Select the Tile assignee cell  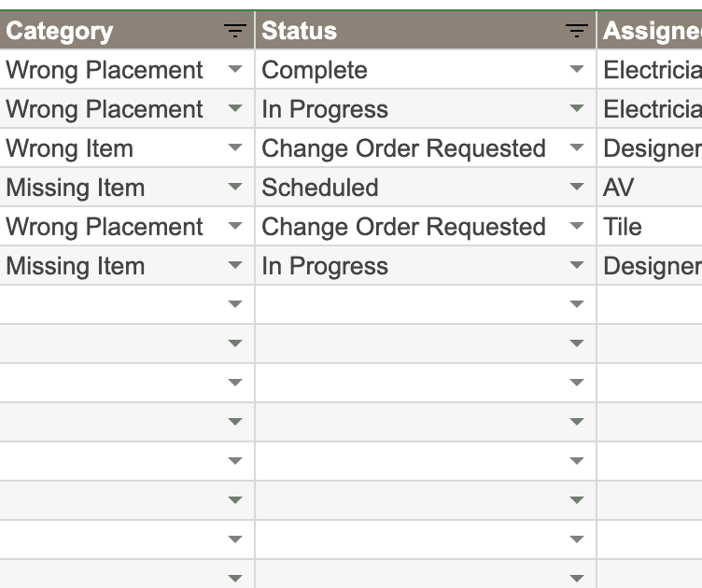point(650,227)
